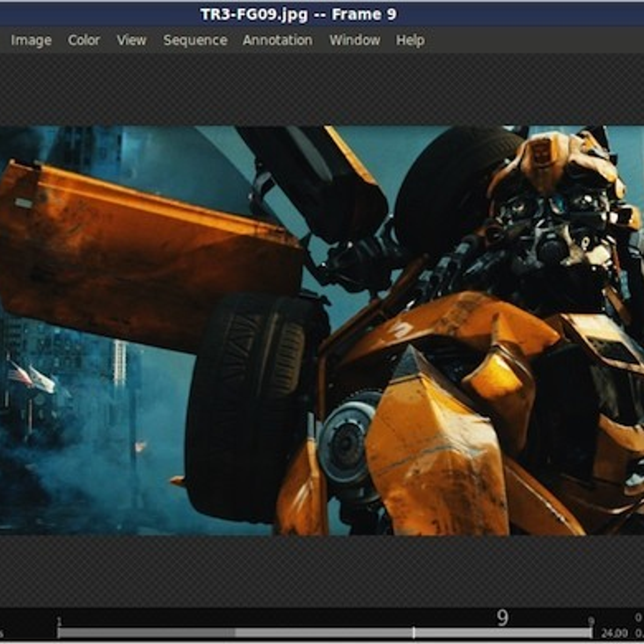
Task: Click the empty checkered area above the image
Action: click(x=322, y=89)
